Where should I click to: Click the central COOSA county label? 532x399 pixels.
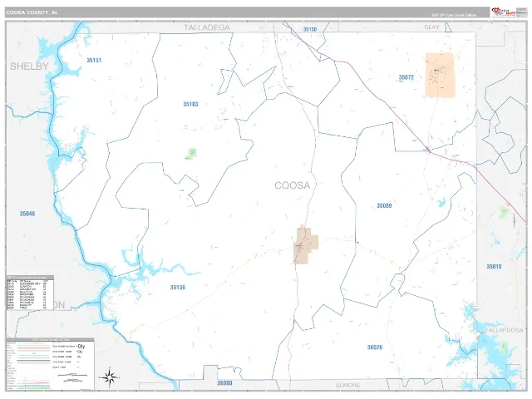pos(292,185)
